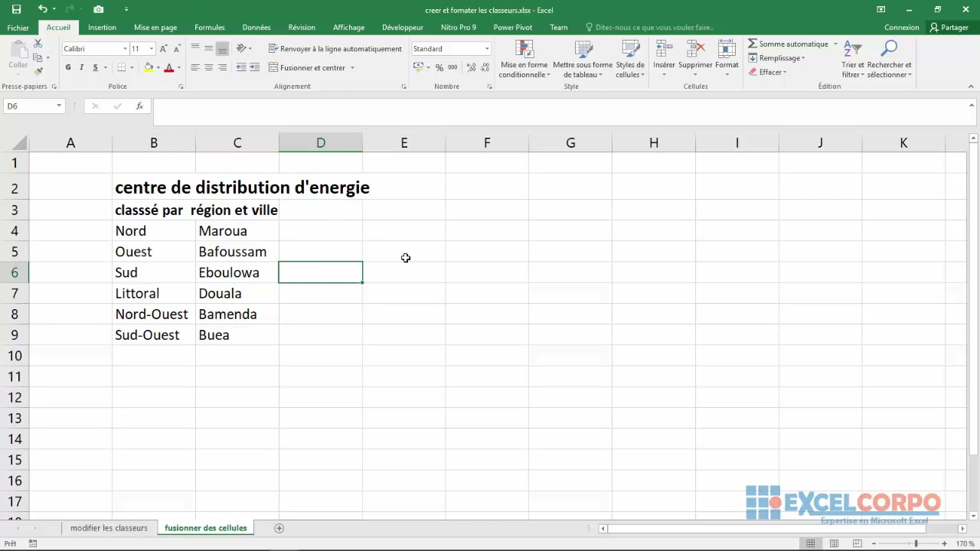Select cell containing Bafoussam
Viewport: 980px width, 551px height.
(x=237, y=252)
